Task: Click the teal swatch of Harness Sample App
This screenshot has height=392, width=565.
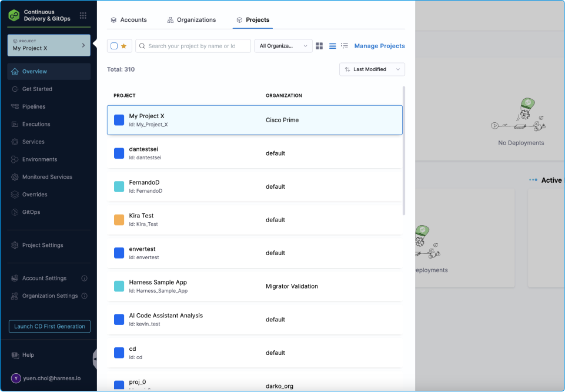Action: point(119,286)
